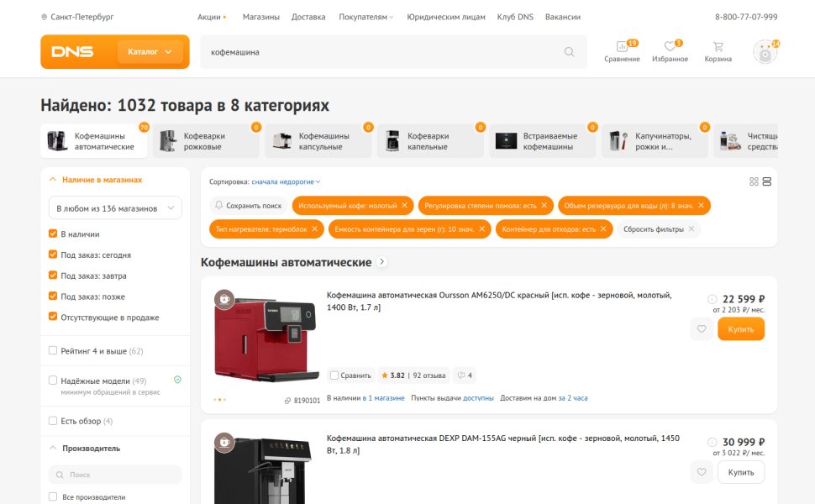Open link в 1 магазине
The height and width of the screenshot is (504, 815).
coord(384,398)
